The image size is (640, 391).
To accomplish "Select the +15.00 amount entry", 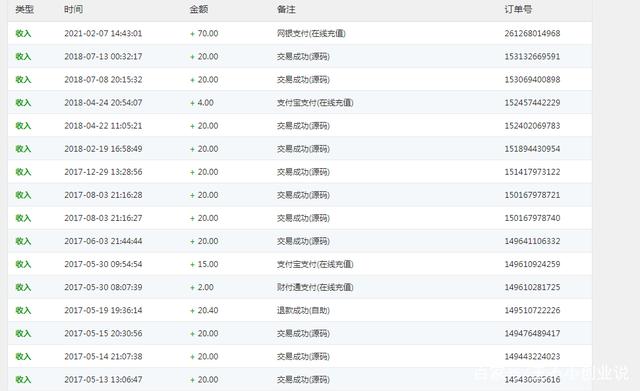I will (x=204, y=264).
